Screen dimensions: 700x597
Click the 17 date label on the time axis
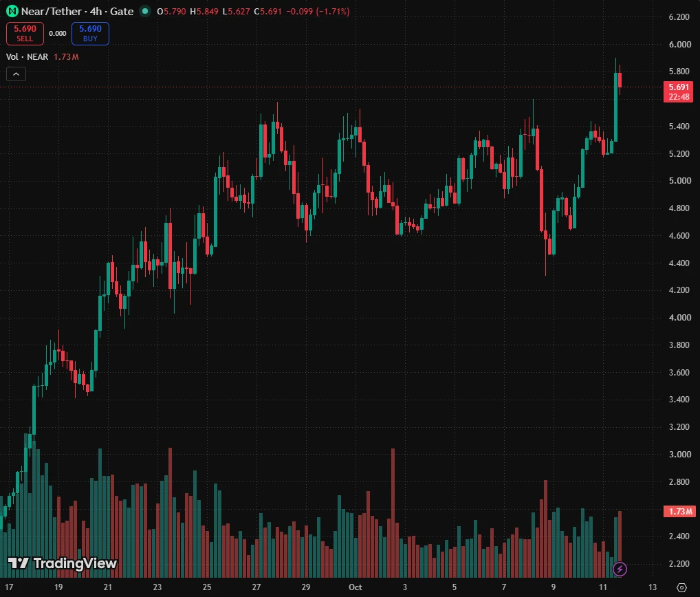(x=9, y=587)
